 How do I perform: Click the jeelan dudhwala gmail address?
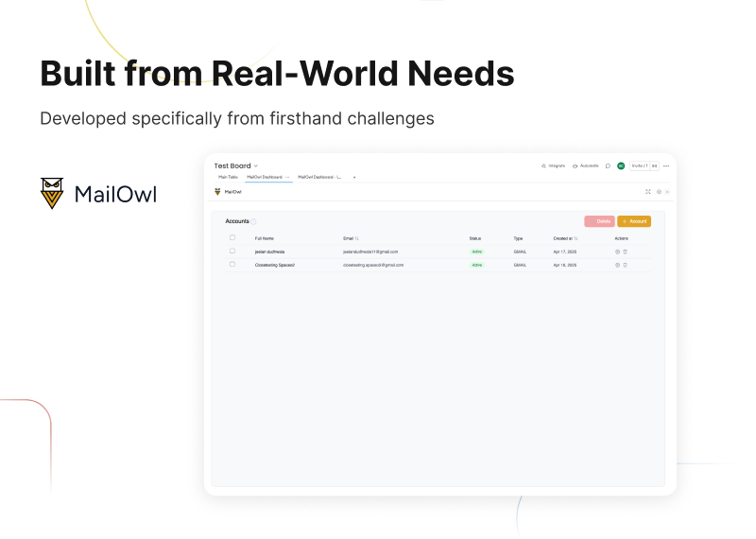coord(370,252)
